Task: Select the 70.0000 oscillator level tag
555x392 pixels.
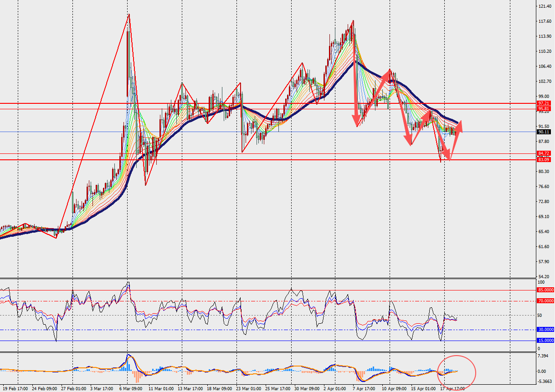Action: click(x=545, y=301)
